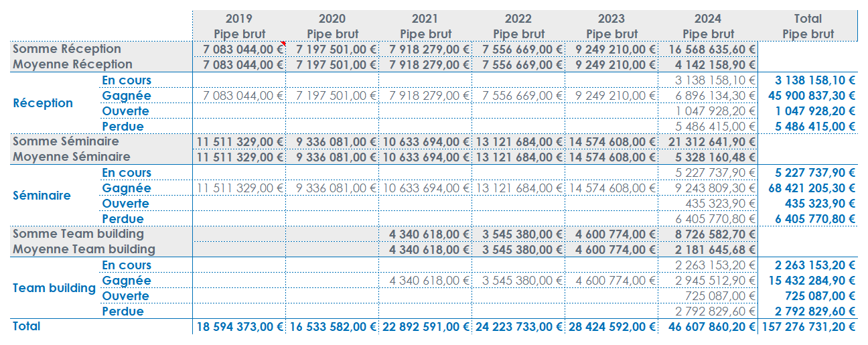Click the Somme Réception row label

[x=67, y=49]
